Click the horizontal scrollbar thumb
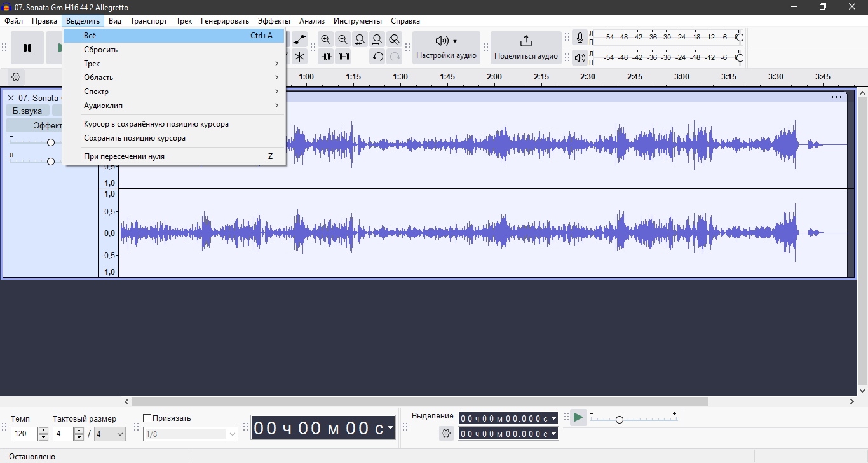868x463 pixels. pyautogui.click(x=419, y=402)
